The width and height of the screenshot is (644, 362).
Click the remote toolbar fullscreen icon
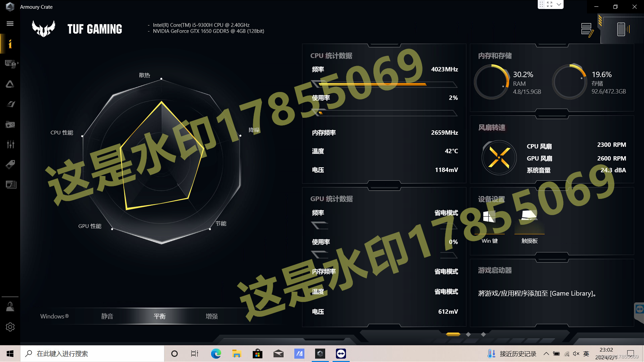550,4
